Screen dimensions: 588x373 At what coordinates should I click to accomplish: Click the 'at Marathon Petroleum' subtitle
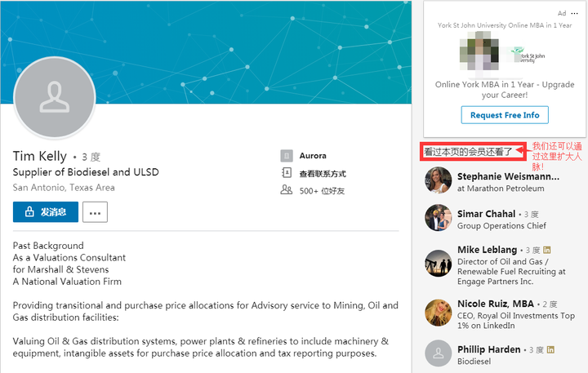pyautogui.click(x=501, y=189)
